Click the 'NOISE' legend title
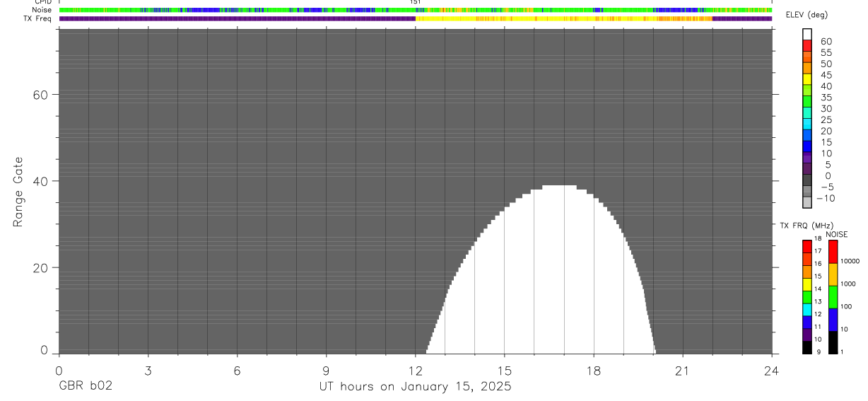 point(837,235)
